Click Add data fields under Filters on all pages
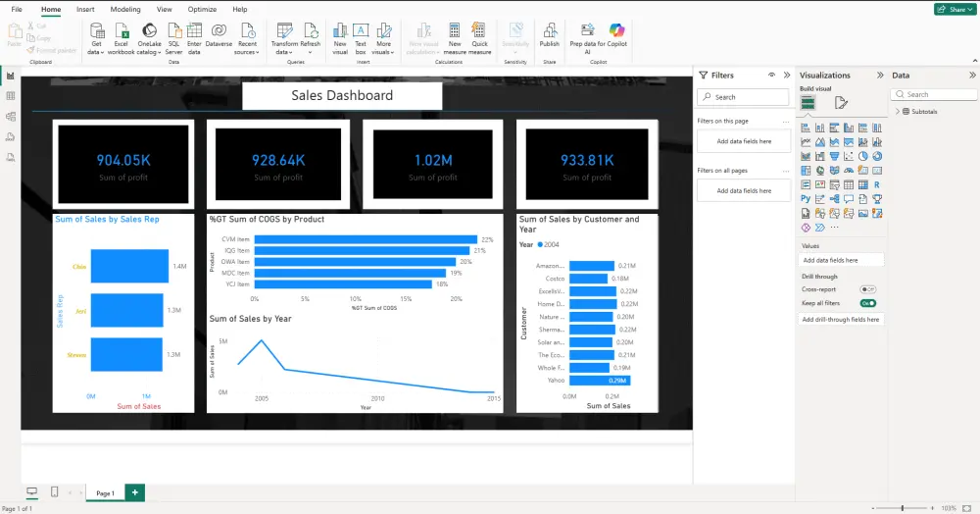980x514 pixels. [x=744, y=190]
